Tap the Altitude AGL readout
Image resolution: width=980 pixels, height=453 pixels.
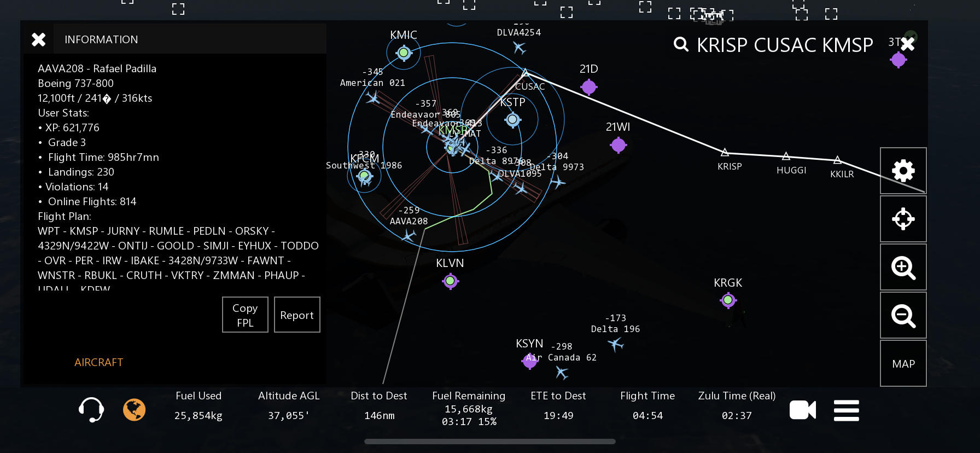[289, 406]
